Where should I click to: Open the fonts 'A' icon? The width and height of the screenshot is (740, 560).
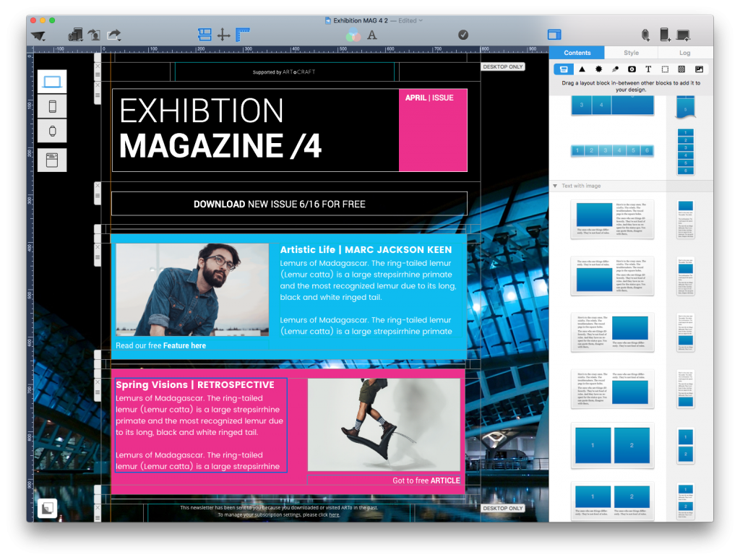[x=372, y=35]
